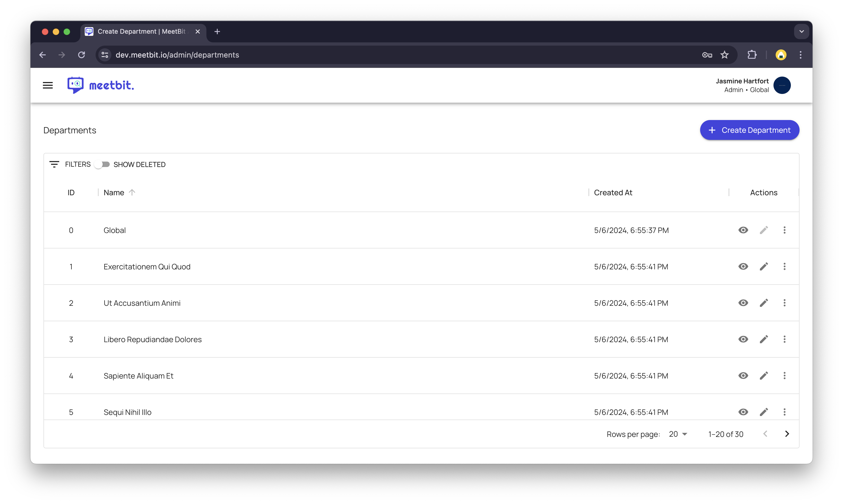
Task: Click the browser address bar URL
Action: tap(177, 55)
